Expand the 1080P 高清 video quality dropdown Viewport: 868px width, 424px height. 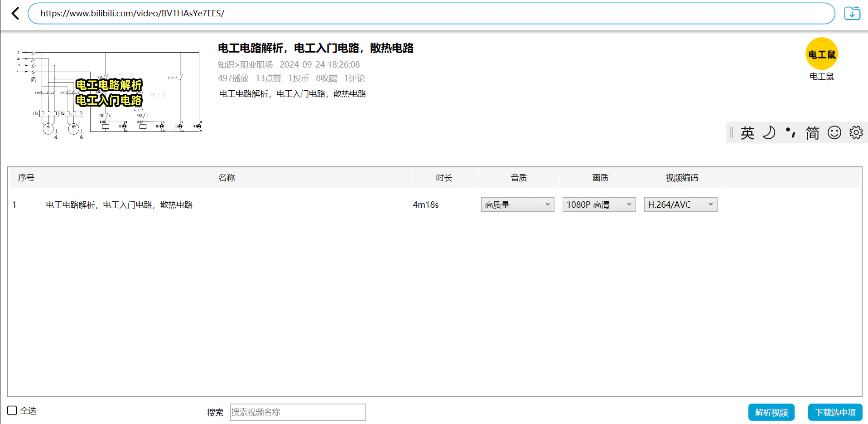point(599,205)
